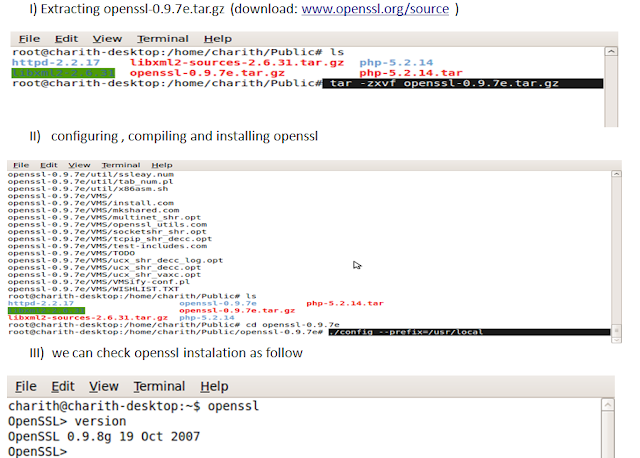640x458 pixels.
Task: Click scroll-up arrow in first terminal
Action: pyautogui.click(x=611, y=51)
